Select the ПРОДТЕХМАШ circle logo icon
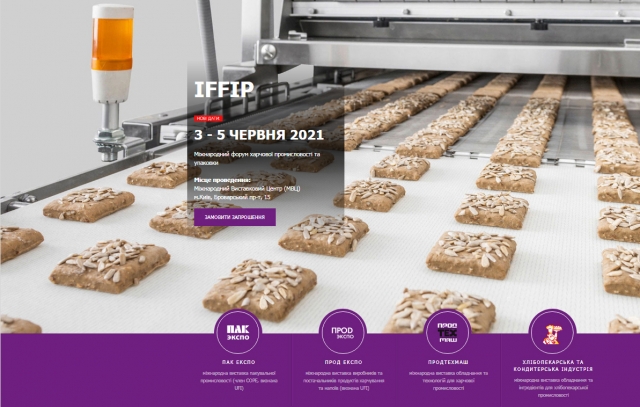 [x=447, y=332]
